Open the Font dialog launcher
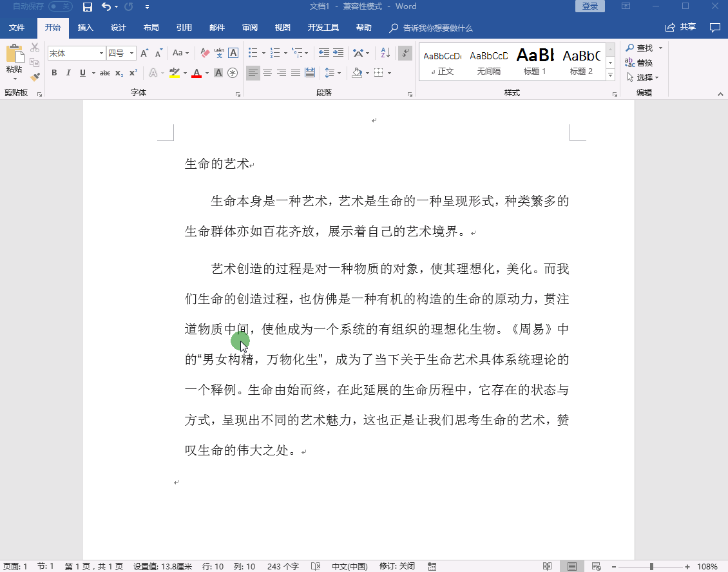The width and height of the screenshot is (728, 572). tap(238, 94)
